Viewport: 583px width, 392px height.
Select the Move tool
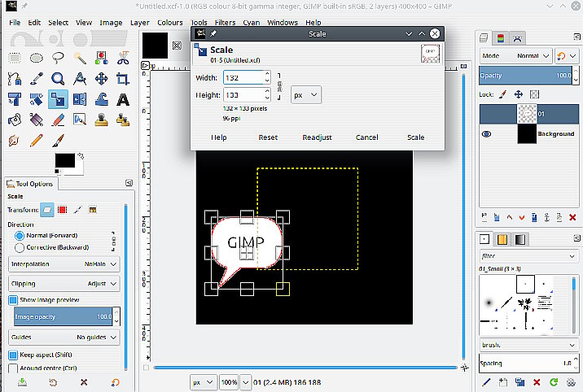pyautogui.click(x=101, y=79)
